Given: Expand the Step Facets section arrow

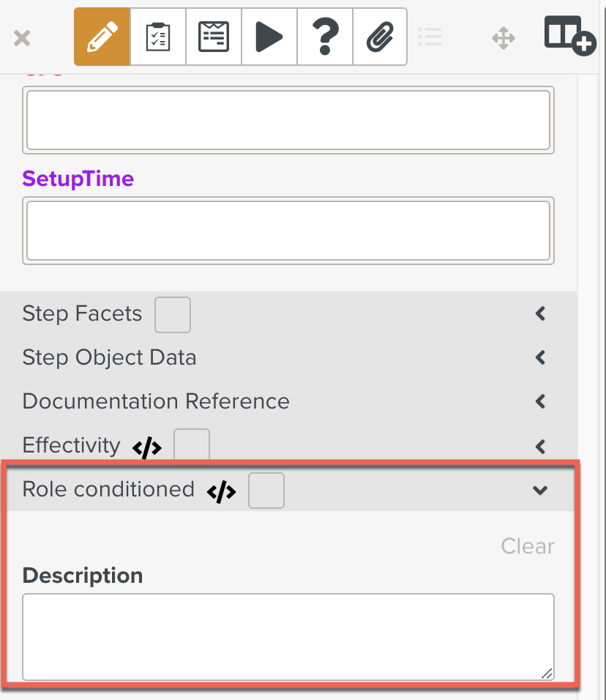Looking at the screenshot, I should point(541,314).
